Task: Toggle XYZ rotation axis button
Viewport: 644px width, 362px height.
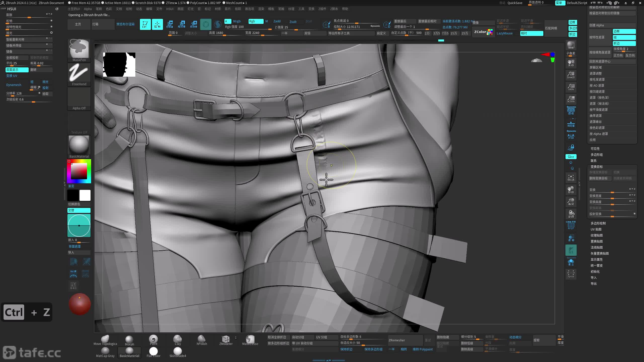Action: point(571,157)
